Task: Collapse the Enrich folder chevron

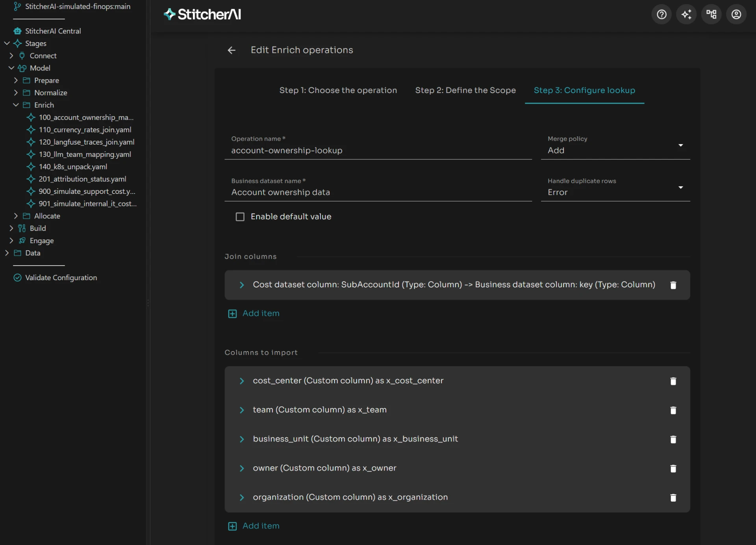Action: [16, 105]
